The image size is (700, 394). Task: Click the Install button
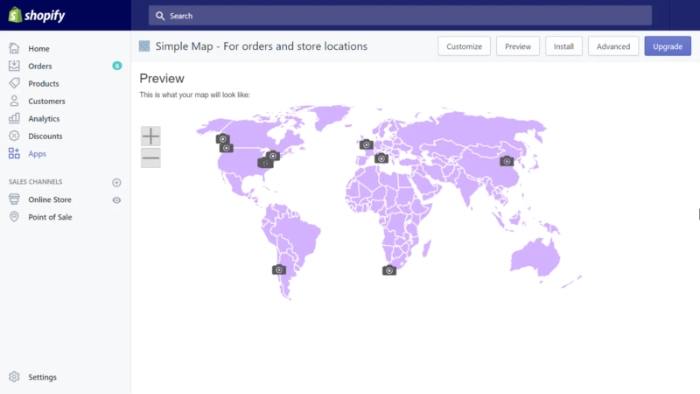(563, 46)
